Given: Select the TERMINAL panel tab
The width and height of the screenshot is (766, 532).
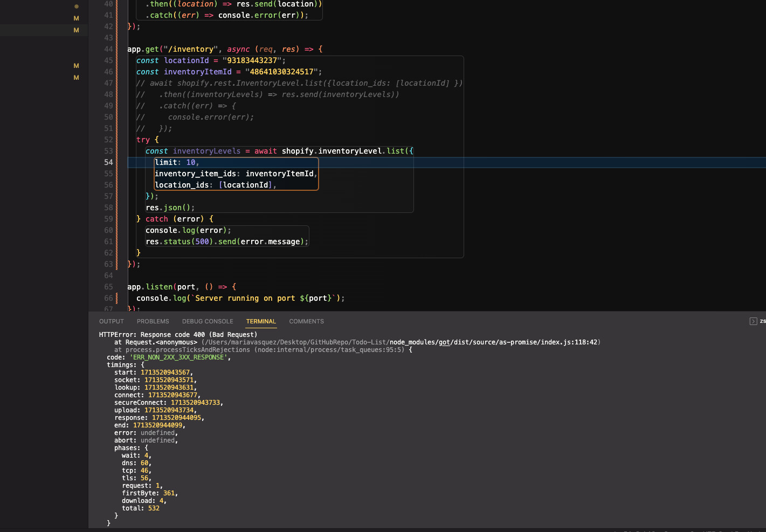Looking at the screenshot, I should 261,321.
